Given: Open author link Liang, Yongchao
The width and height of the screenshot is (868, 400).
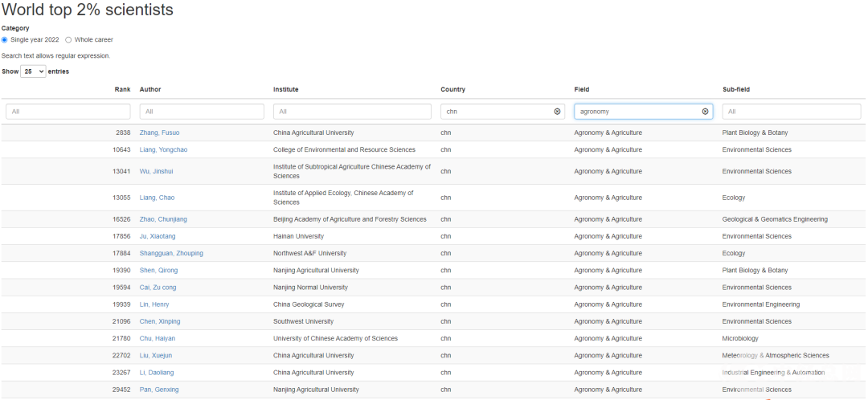Looking at the screenshot, I should [163, 149].
